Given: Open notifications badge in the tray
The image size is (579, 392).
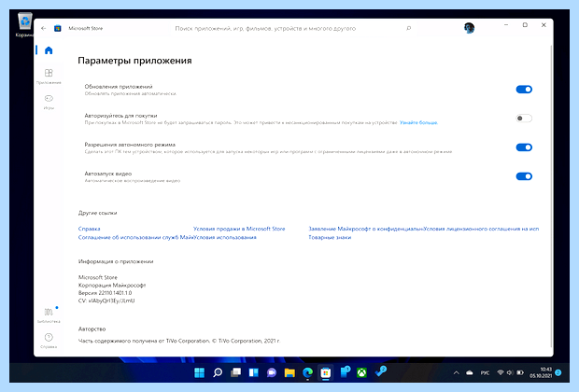Looking at the screenshot, I should pos(558,372).
